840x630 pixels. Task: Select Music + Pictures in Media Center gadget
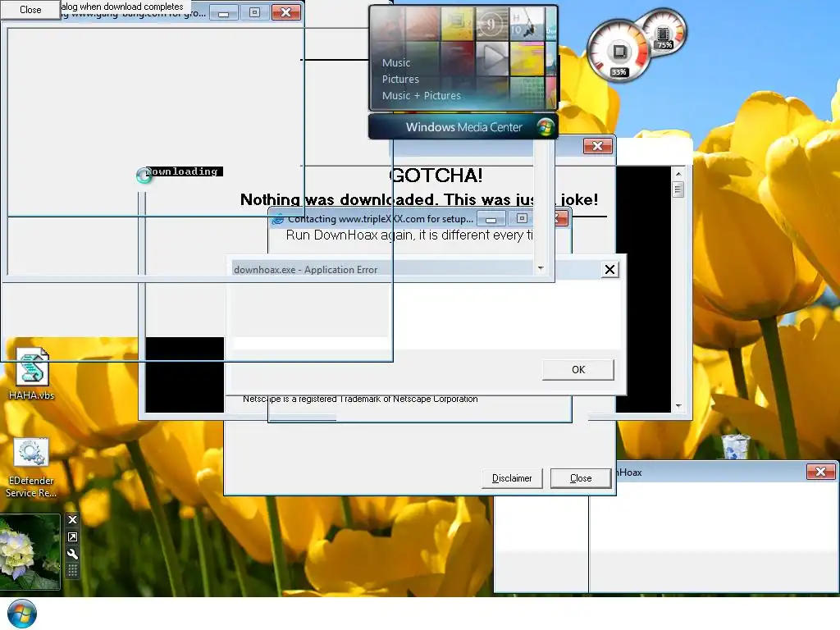(x=421, y=95)
